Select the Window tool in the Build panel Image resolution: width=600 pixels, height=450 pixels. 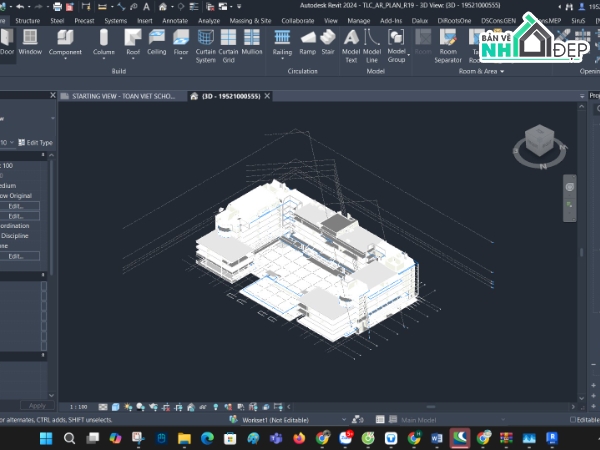(x=30, y=42)
